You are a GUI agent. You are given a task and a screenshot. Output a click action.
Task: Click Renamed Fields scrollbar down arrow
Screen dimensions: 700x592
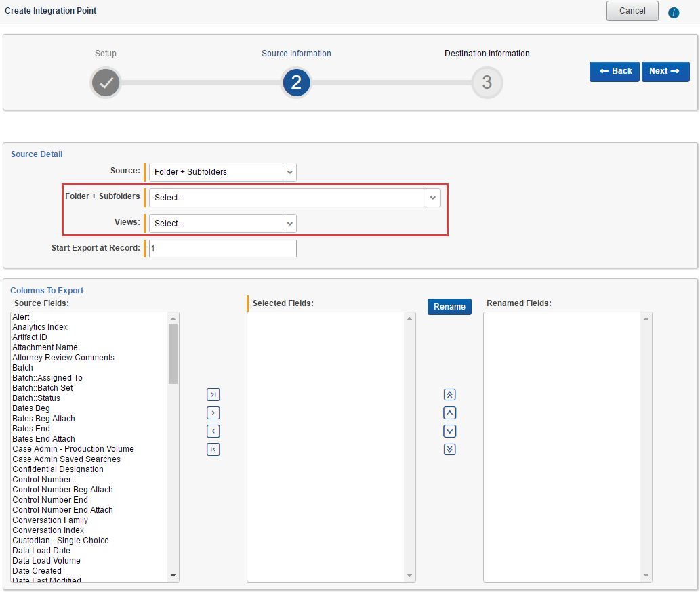pyautogui.click(x=646, y=576)
